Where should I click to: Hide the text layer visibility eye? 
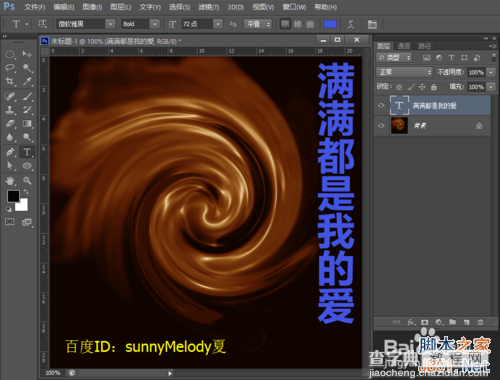[381, 105]
